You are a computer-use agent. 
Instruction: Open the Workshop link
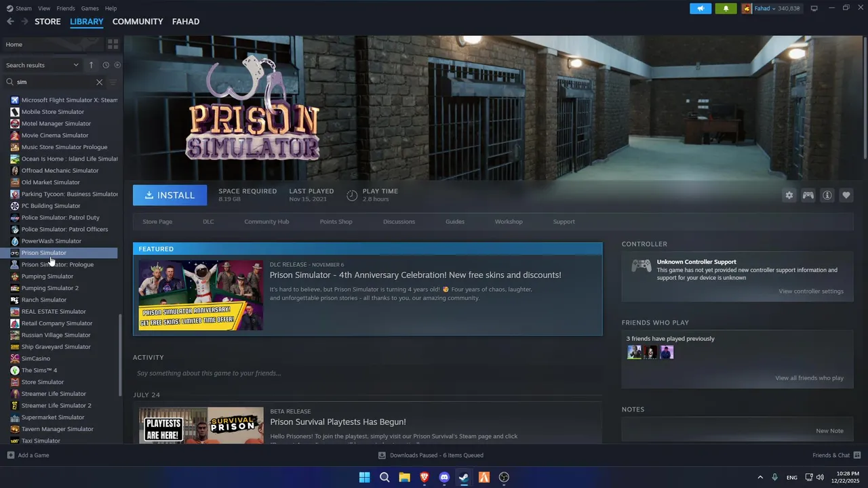coord(509,222)
